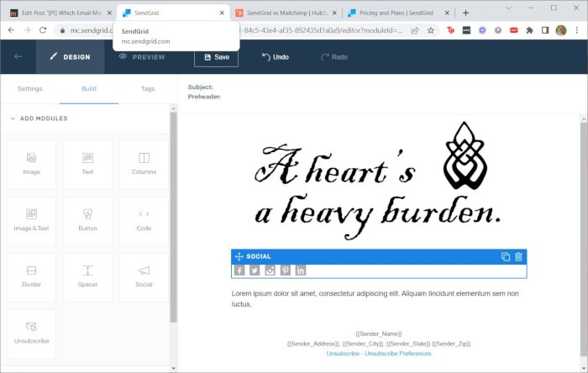Click the Facebook icon in Social block
Screen dimensions: 588x373
tap(239, 271)
